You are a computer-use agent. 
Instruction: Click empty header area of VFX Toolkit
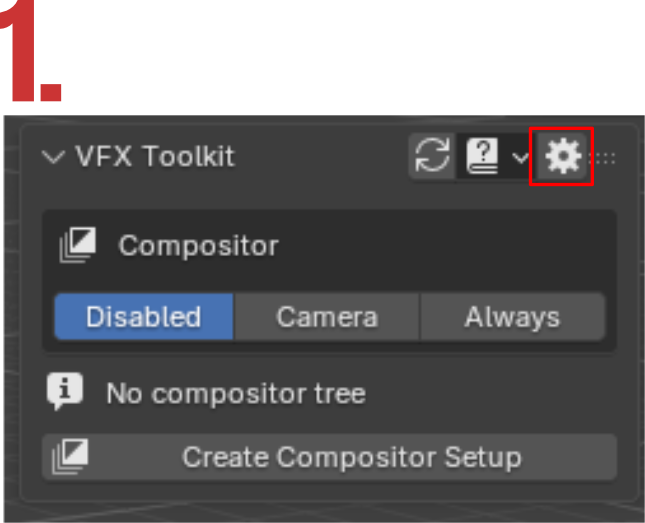click(321, 156)
